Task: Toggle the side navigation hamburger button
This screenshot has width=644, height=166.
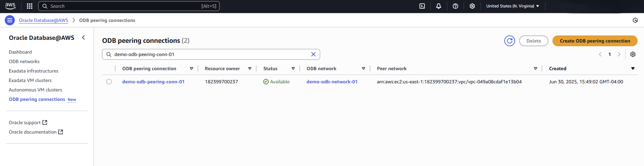Action: [x=10, y=20]
